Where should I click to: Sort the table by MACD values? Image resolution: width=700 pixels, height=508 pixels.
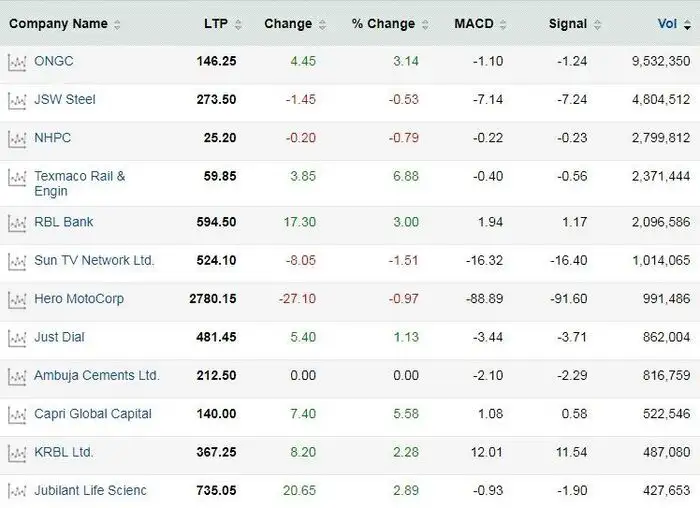pos(472,24)
